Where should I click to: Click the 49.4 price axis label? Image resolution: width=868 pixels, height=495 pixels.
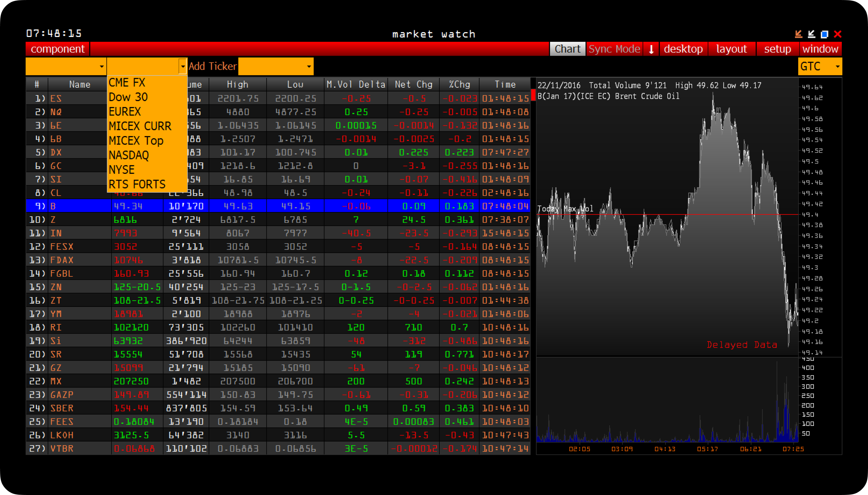[x=810, y=214]
